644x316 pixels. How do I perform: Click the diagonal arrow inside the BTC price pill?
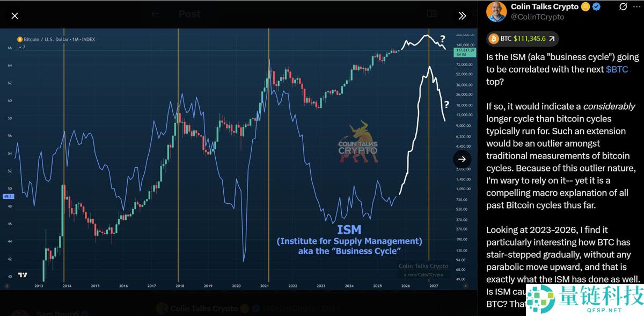tap(551, 38)
